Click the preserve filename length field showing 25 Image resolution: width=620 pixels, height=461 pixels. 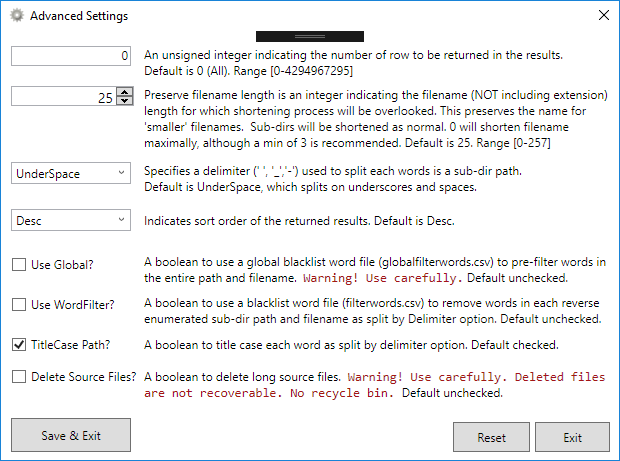[x=64, y=96]
